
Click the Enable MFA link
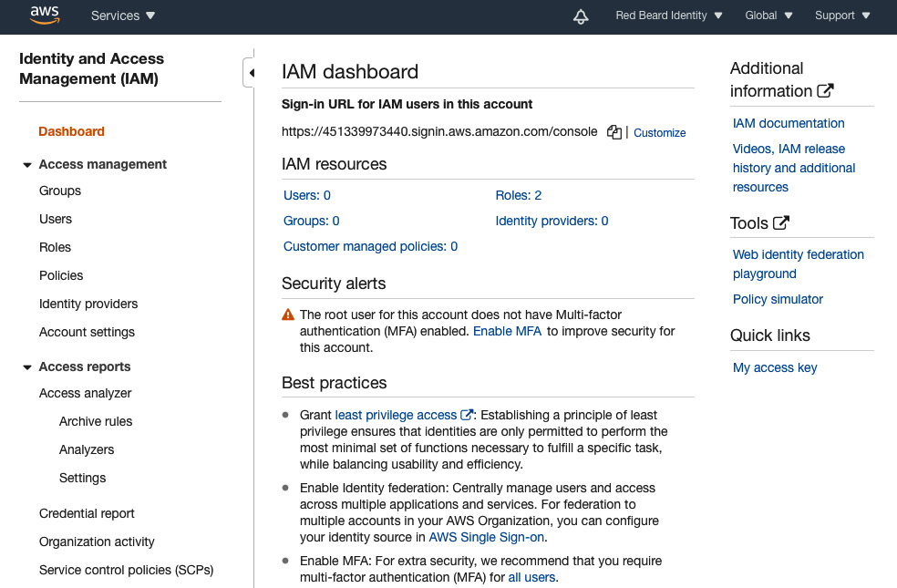click(507, 331)
